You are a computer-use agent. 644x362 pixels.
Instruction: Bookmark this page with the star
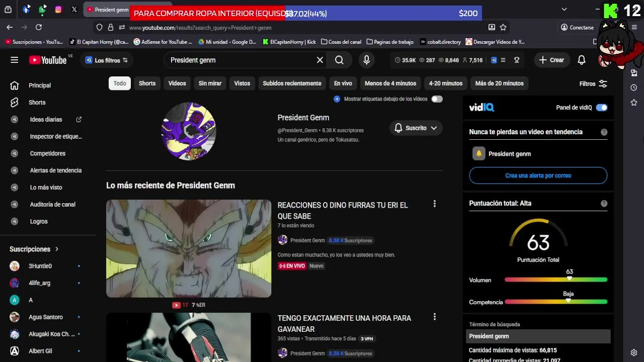click(503, 27)
